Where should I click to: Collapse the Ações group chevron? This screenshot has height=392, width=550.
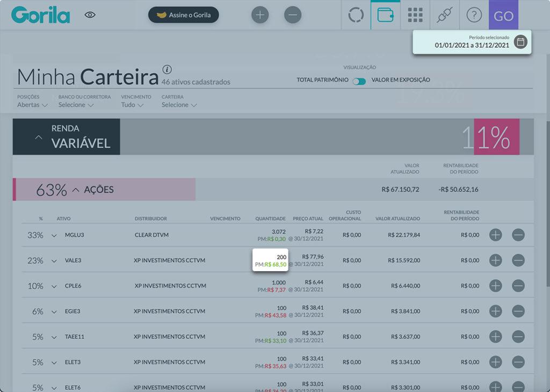pyautogui.click(x=76, y=190)
